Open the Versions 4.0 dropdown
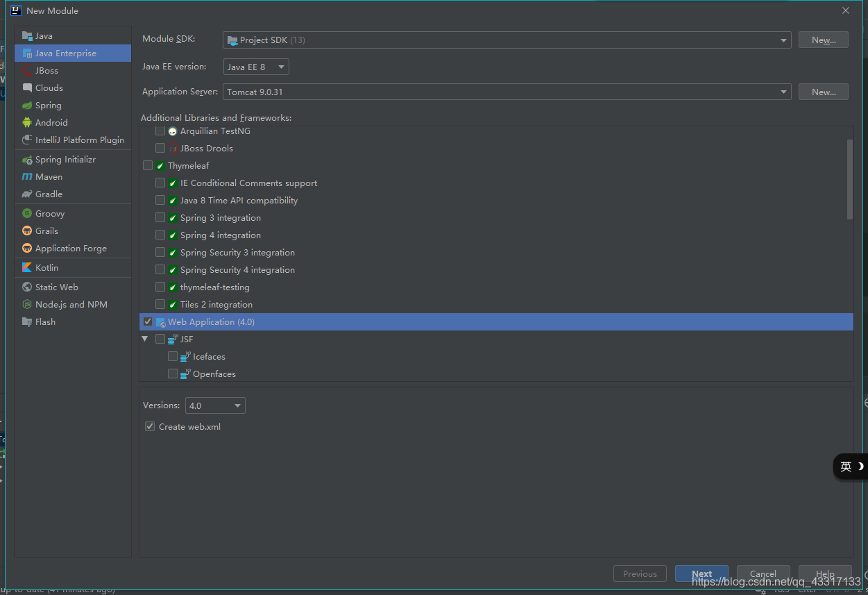Screen dimensions: 868x595 pos(215,405)
